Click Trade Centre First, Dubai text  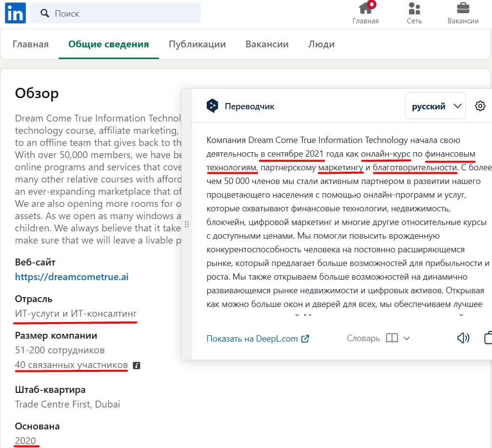(67, 404)
